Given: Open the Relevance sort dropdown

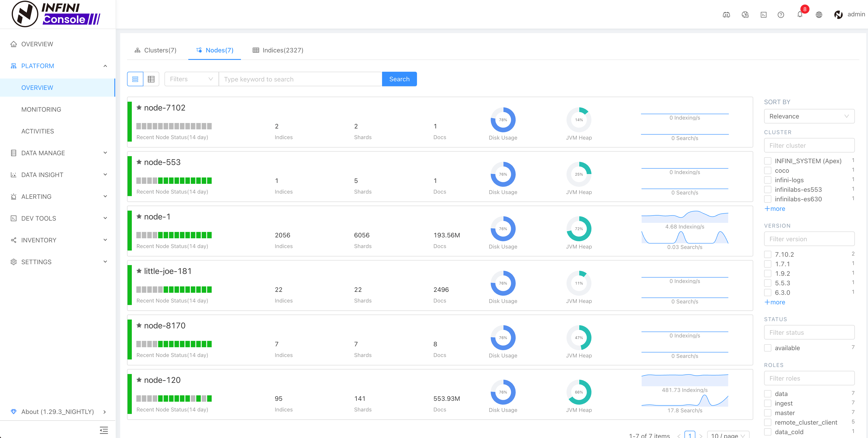Looking at the screenshot, I should click(809, 116).
